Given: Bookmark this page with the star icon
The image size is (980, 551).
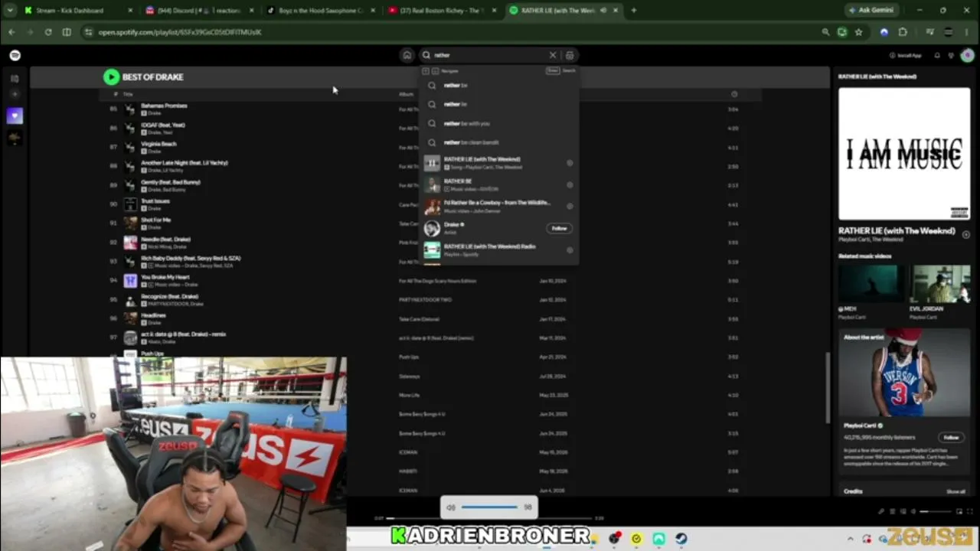Looking at the screenshot, I should pos(859,32).
